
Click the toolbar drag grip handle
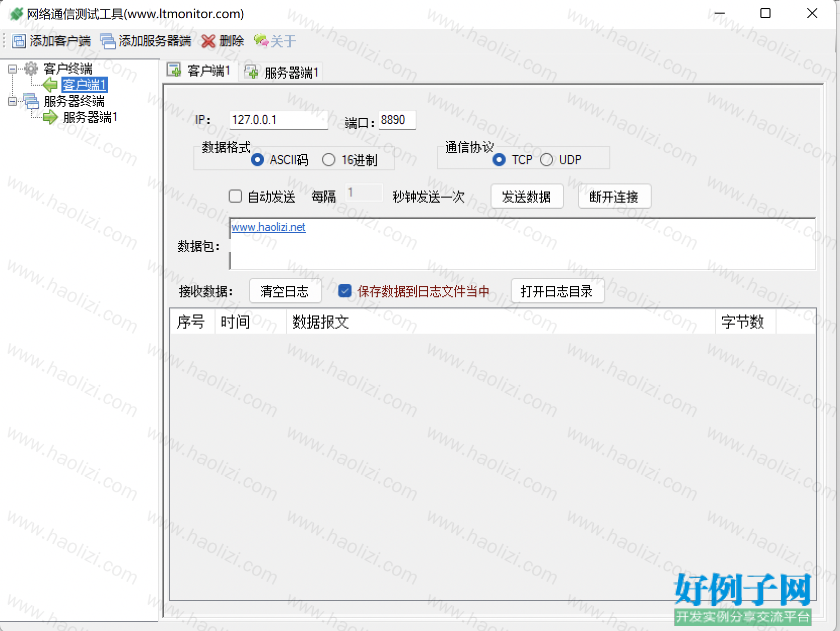5,41
